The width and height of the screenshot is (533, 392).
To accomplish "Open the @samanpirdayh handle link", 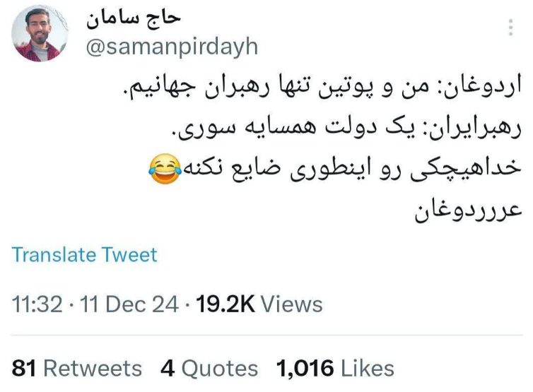I will click(172, 47).
